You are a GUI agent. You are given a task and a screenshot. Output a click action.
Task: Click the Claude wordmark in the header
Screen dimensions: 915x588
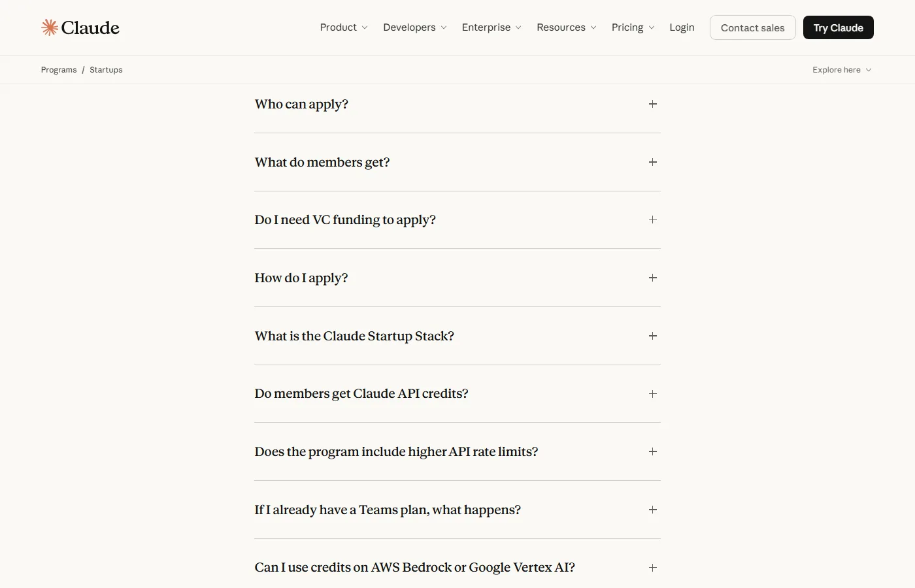(90, 27)
